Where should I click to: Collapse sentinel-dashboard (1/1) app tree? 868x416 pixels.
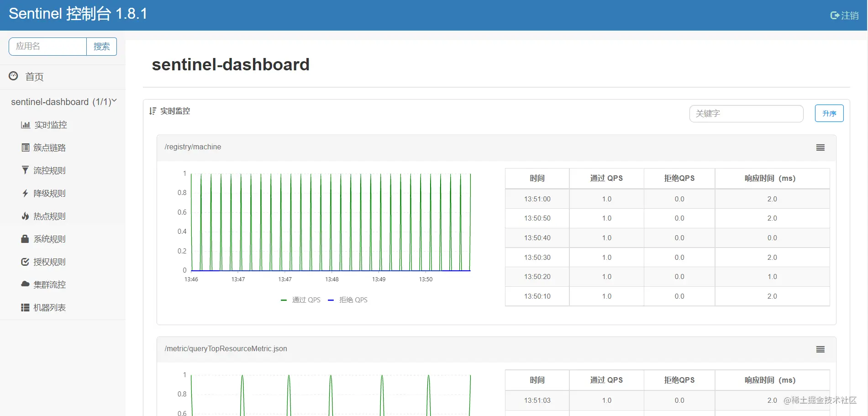64,102
